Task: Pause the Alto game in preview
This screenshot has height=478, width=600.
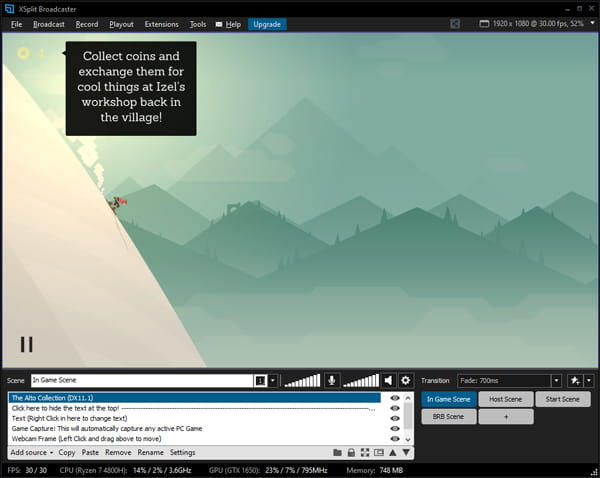Action: coord(26,344)
